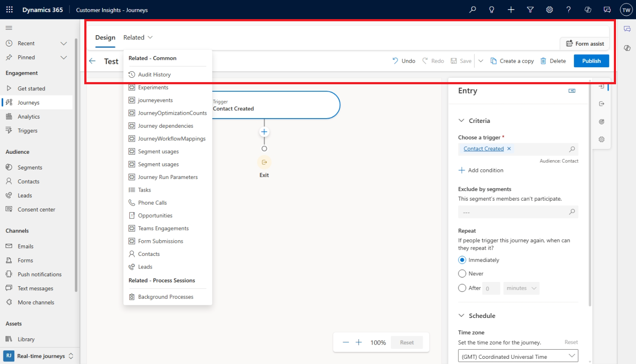Image resolution: width=636 pixels, height=364 pixels.
Task: Click the Undo button
Action: point(404,61)
